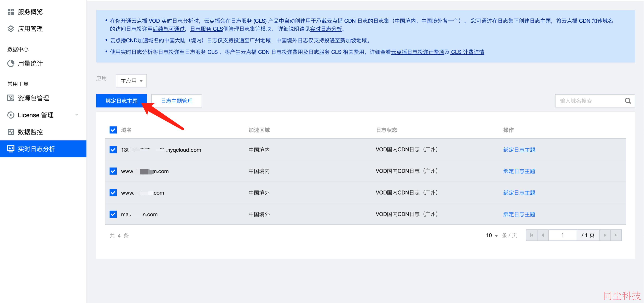Click the 资源包管理 icon

[11, 98]
